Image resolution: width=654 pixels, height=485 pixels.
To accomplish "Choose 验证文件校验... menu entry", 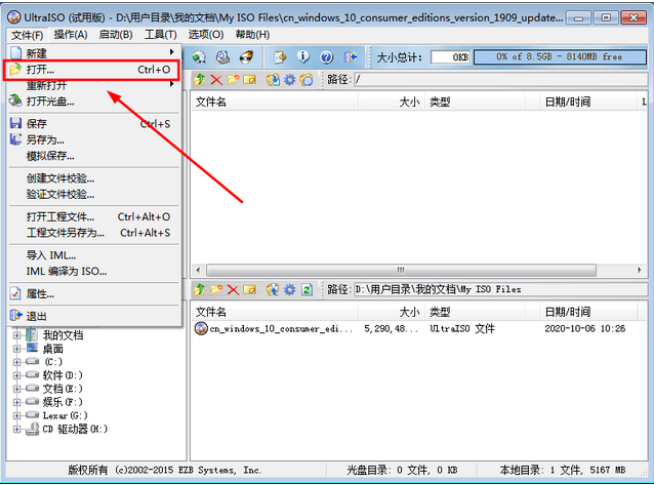I will pyautogui.click(x=94, y=194).
